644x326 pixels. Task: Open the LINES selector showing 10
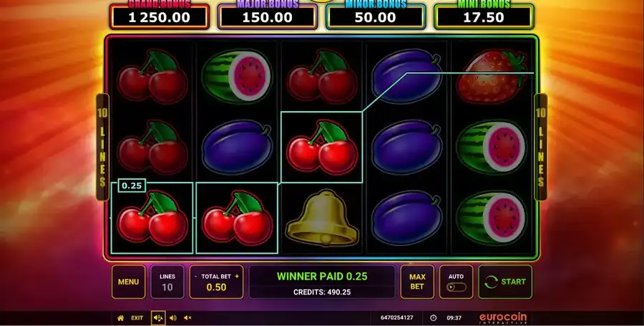point(167,282)
